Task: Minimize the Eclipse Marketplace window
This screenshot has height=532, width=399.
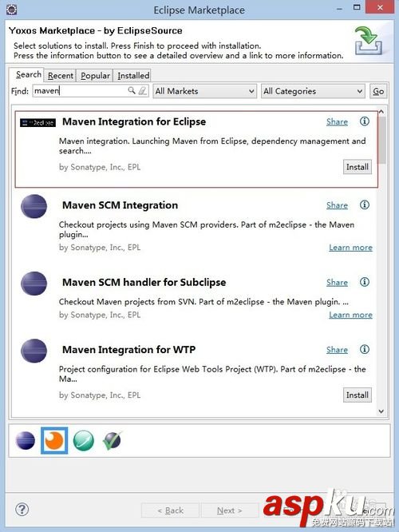Action: tap(339, 8)
